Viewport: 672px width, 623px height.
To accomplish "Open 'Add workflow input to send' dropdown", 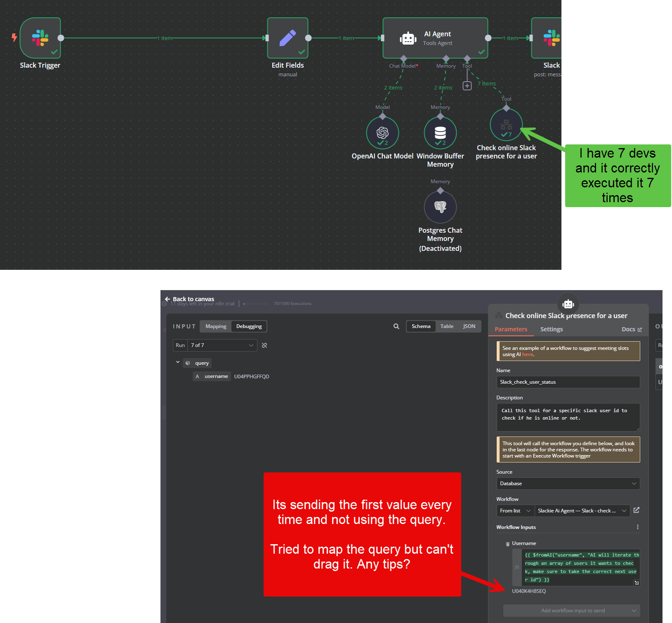I will coord(571,611).
